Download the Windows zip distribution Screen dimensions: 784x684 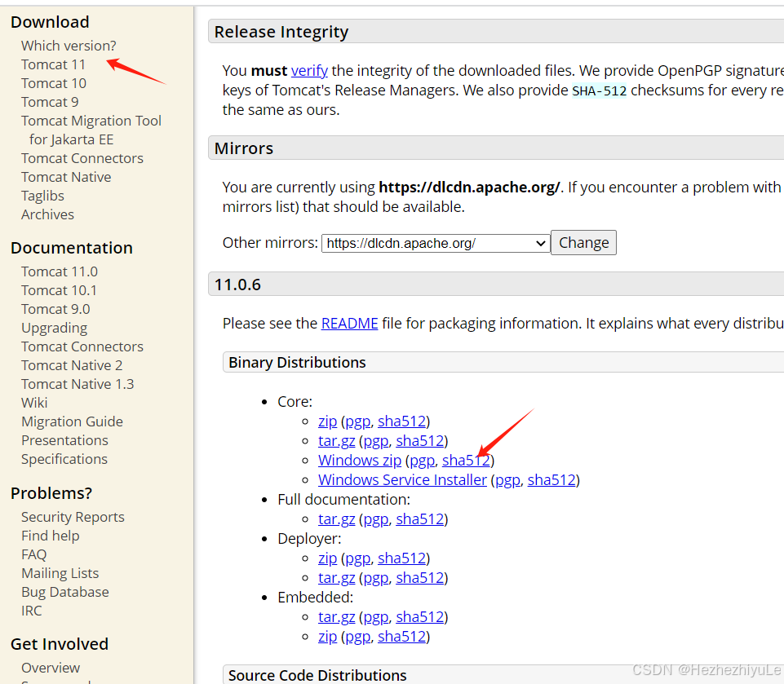tap(360, 460)
